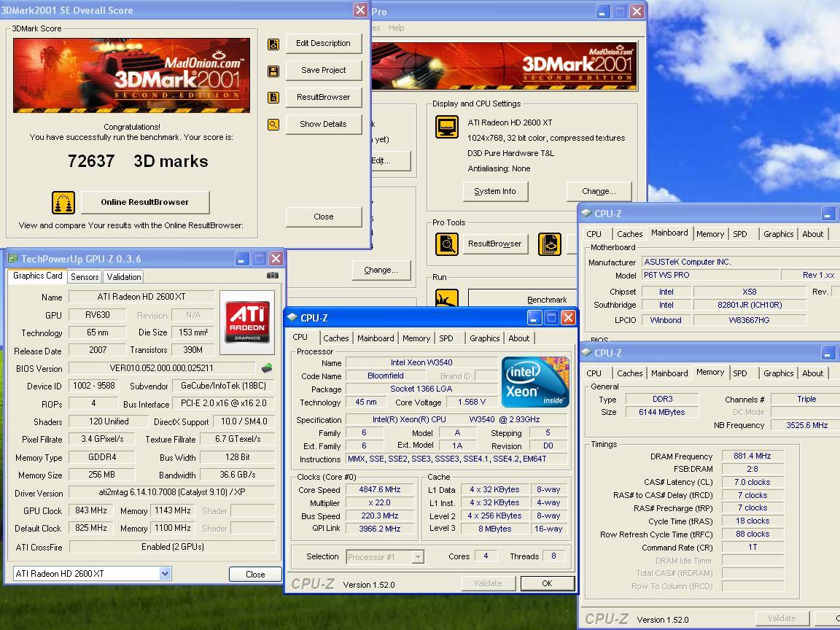Click the ATI CrossFire Enabled (2 GPUs) field

click(172, 547)
